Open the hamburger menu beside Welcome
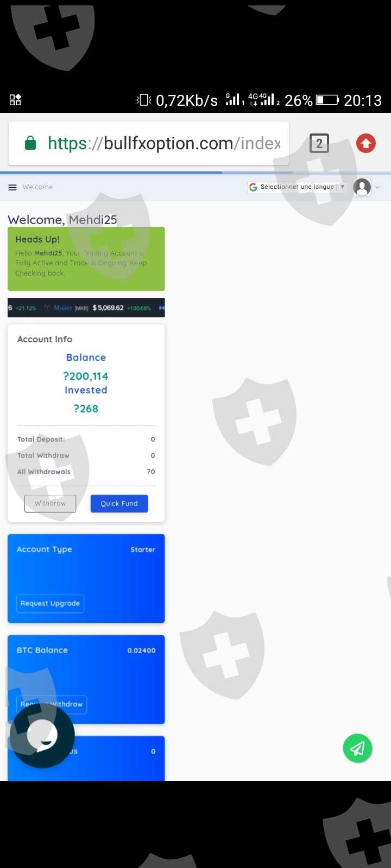The width and height of the screenshot is (391, 868). click(12, 187)
